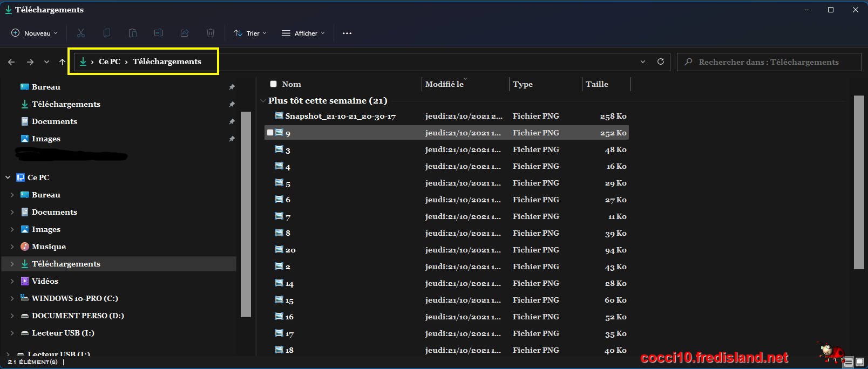Image resolution: width=868 pixels, height=369 pixels.
Task: Click the Nouveau button
Action: point(35,33)
